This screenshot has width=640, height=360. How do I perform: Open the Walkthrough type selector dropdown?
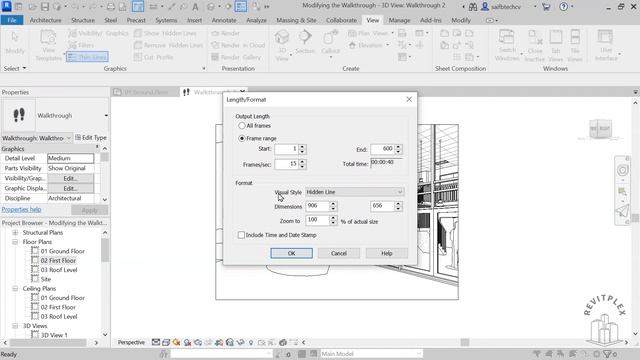[106, 116]
